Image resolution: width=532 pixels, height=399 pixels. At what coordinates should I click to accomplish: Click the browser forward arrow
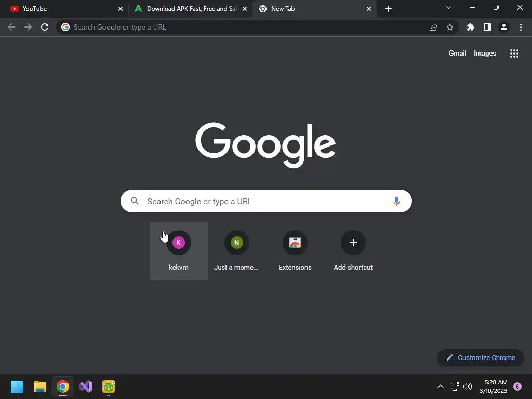(x=28, y=27)
